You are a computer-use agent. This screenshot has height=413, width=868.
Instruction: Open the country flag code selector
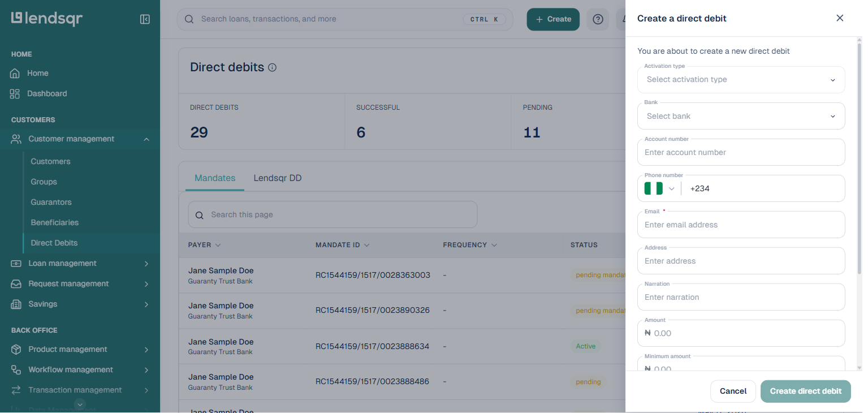[x=660, y=188]
